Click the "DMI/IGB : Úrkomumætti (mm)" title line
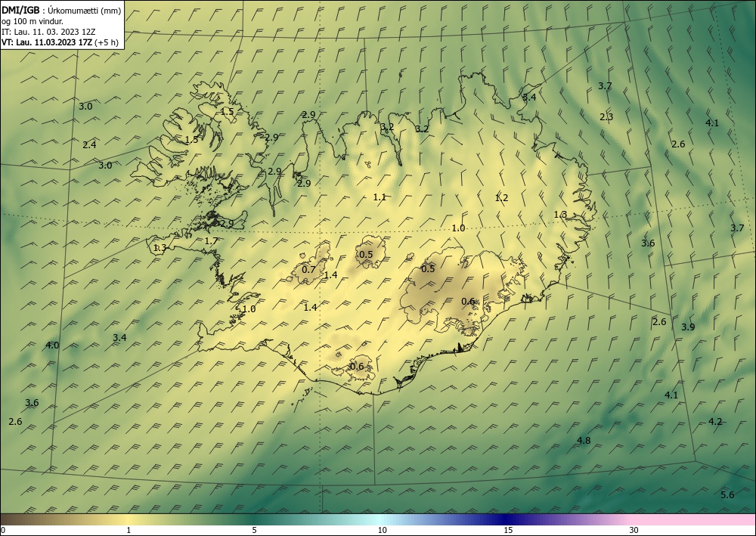This screenshot has width=756, height=536. coord(61,11)
